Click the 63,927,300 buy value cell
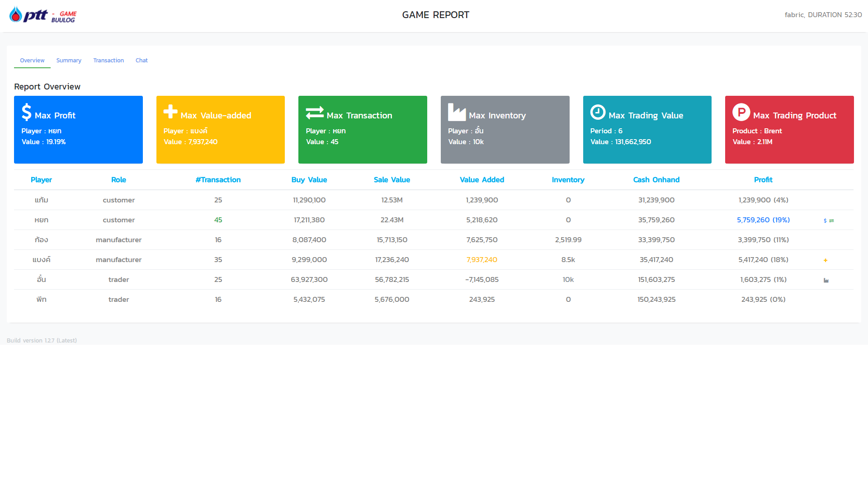868x488 pixels. pyautogui.click(x=309, y=280)
